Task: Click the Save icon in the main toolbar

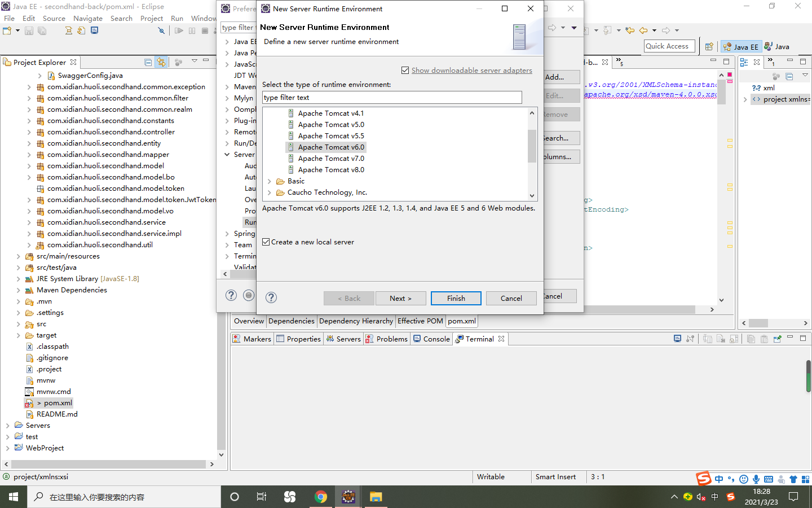Action: click(29, 30)
